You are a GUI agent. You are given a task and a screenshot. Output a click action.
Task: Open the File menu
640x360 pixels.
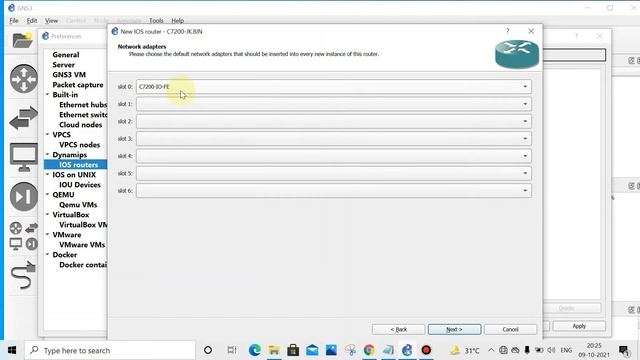(x=14, y=20)
